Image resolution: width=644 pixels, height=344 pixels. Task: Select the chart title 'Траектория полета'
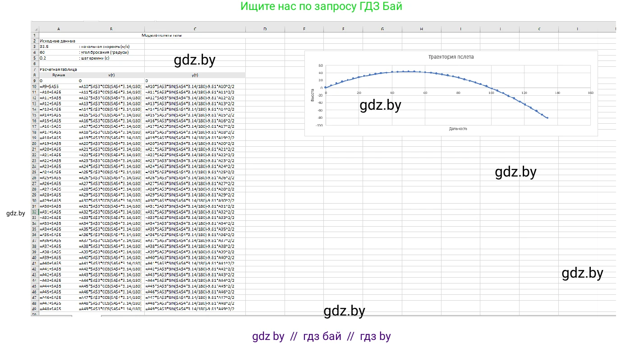(451, 57)
